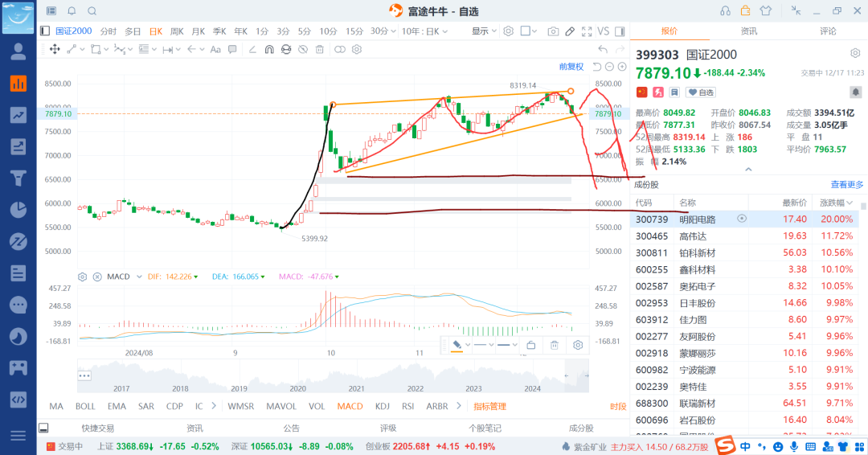The height and width of the screenshot is (455, 868).
Task: Click the VS compare button
Action: [604, 31]
